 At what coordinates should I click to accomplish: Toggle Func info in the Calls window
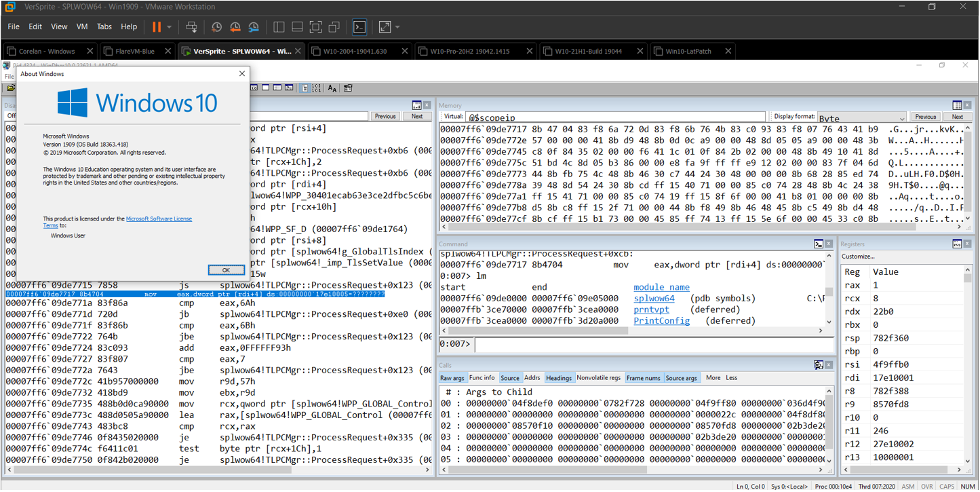[x=482, y=378]
